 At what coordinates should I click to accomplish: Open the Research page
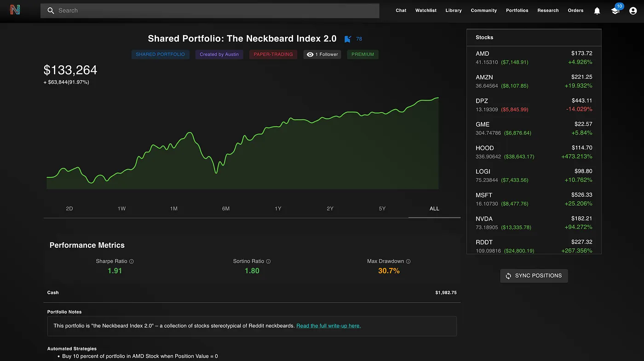point(548,11)
